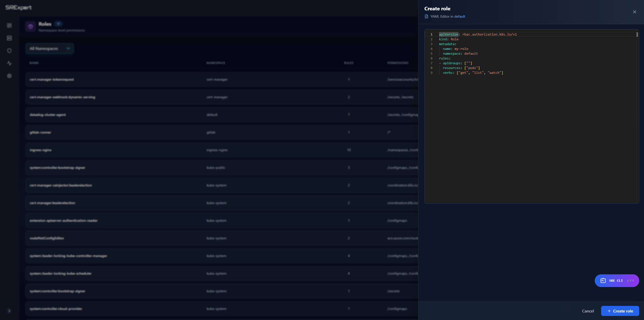Open the cluster settings gear icon in sidebar
Image resolution: width=644 pixels, height=320 pixels.
pos(9,76)
